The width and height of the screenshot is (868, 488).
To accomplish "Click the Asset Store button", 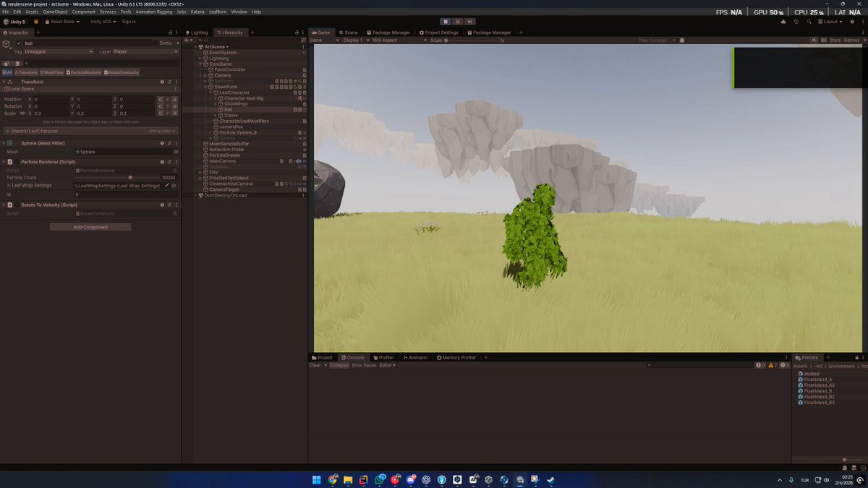I will [x=61, y=22].
